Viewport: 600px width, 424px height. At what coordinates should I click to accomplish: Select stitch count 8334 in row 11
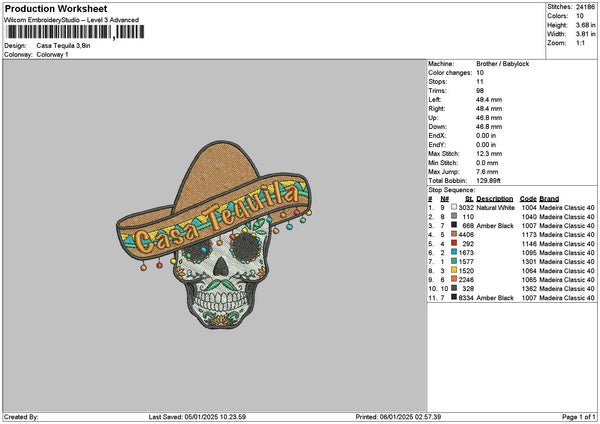tap(466, 298)
